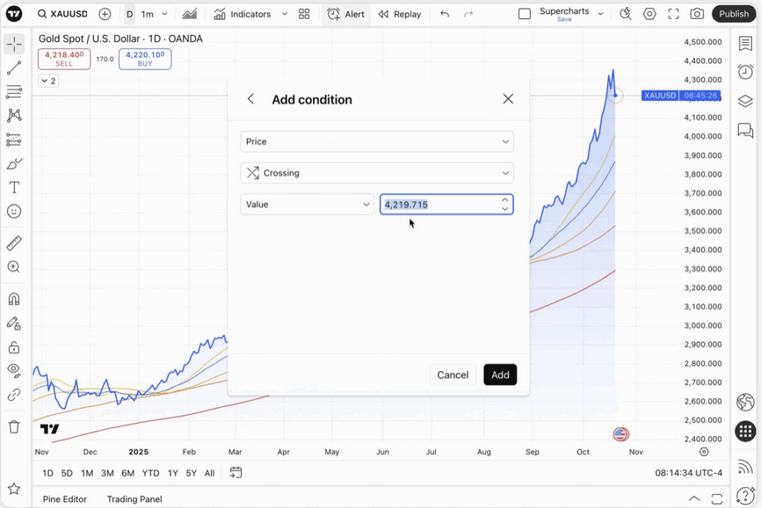Open the Alerts clock panel
The width and height of the screenshot is (762, 508).
[745, 72]
